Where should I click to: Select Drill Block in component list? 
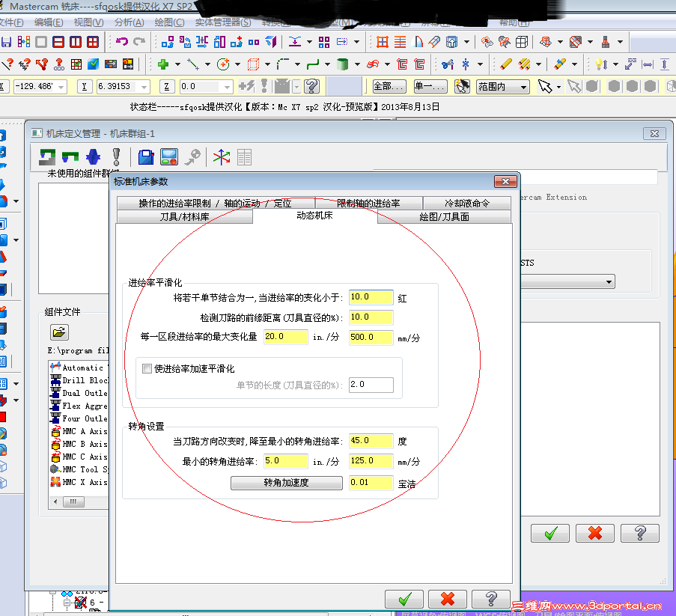coord(80,380)
